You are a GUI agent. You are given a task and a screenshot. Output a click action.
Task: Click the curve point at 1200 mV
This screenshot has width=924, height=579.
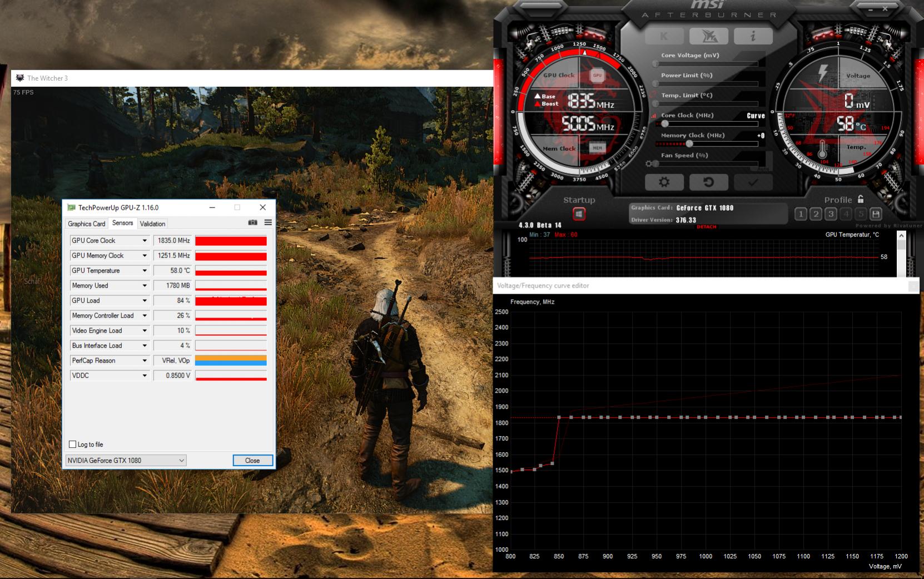901,417
